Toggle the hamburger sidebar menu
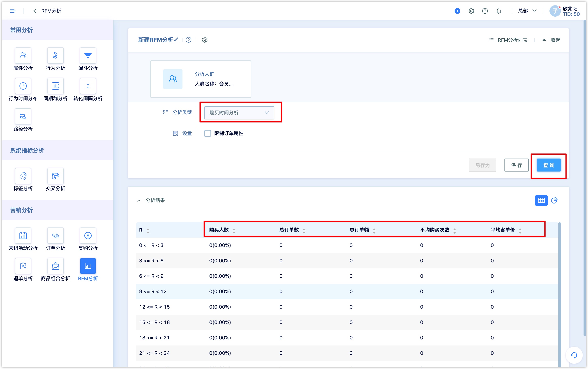Image resolution: width=588 pixels, height=369 pixels. tap(13, 11)
